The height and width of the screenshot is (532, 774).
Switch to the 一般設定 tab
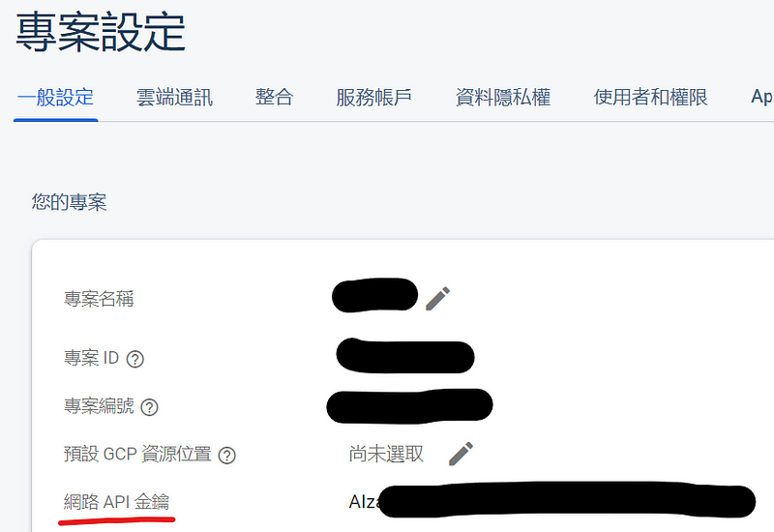(56, 98)
